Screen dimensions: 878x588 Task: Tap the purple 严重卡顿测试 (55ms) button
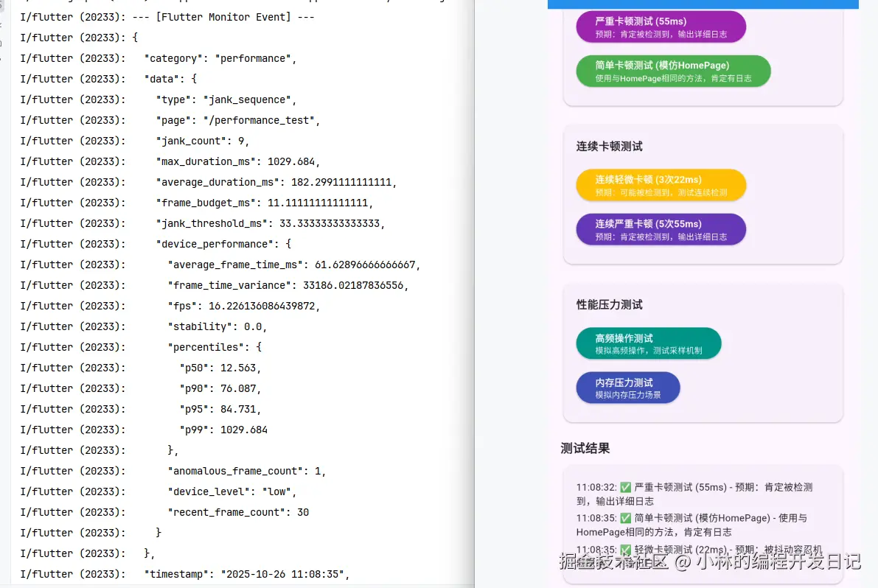click(661, 27)
